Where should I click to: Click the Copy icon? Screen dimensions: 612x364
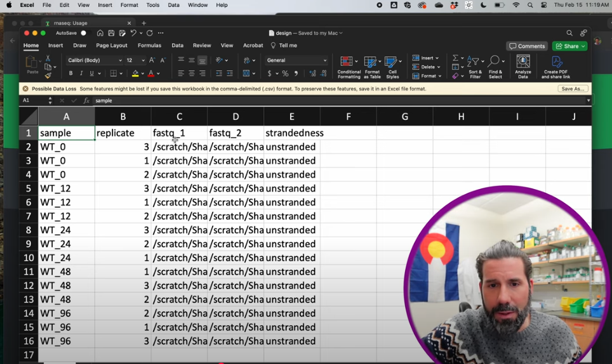[48, 67]
